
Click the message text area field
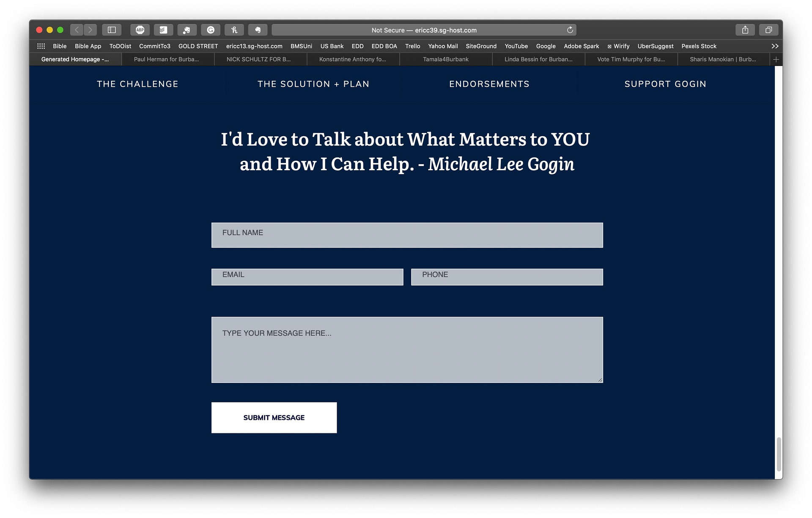[407, 349]
